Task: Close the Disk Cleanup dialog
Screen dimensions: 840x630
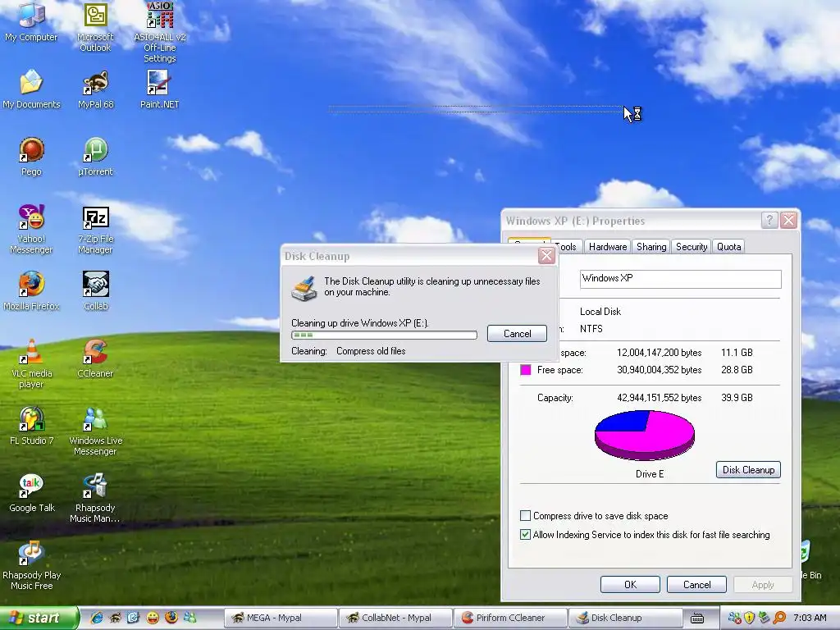Action: point(546,256)
